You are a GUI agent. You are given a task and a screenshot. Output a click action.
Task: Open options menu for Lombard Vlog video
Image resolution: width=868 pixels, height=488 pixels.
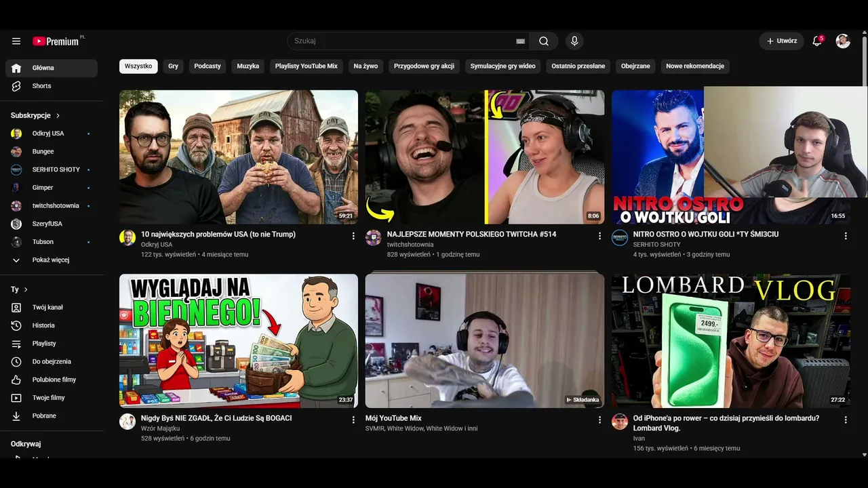(x=846, y=420)
